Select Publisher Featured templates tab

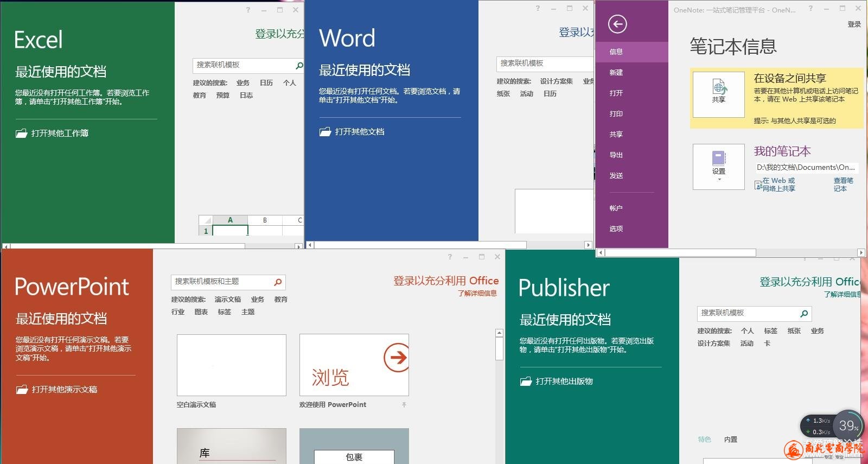point(704,440)
